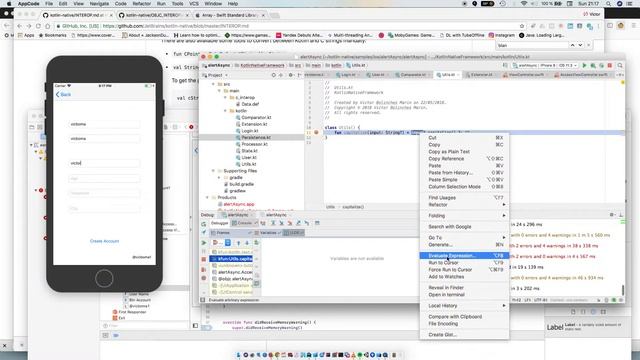
Task: Click Spotlight search icon in menu bar
Action: click(x=609, y=4)
